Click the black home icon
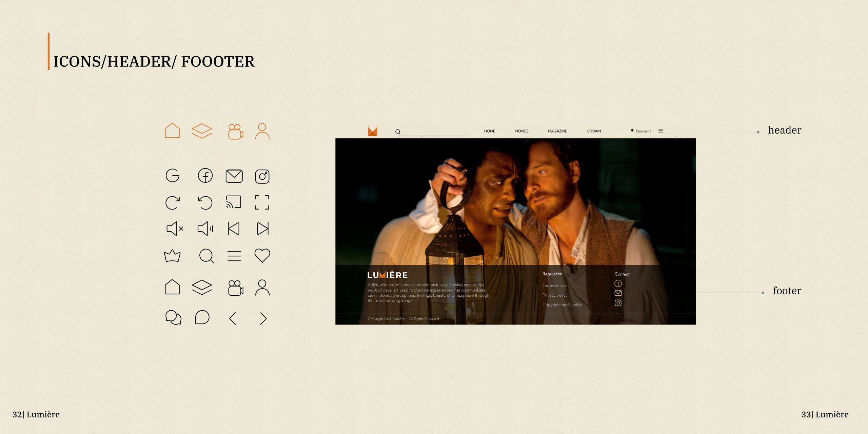 (x=172, y=287)
